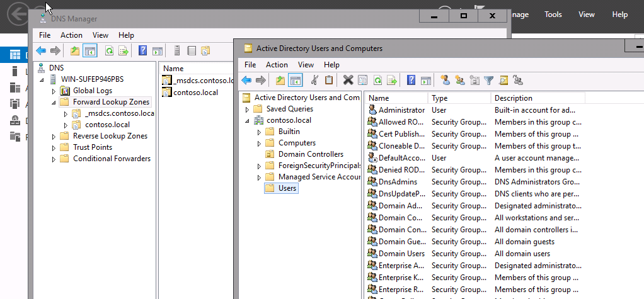
Task: Click the Refresh icon in Active Directory Users toolbar
Action: point(377,80)
